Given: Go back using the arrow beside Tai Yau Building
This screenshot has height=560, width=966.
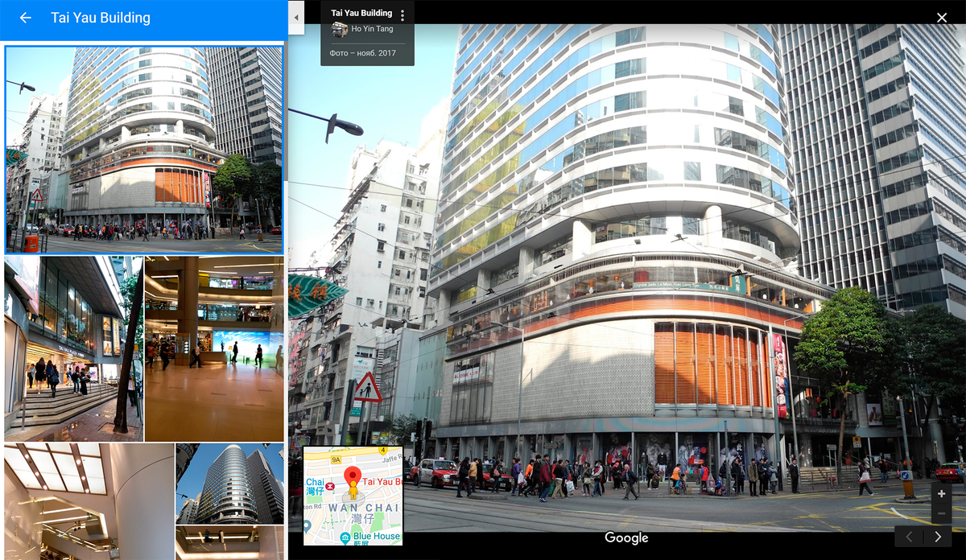Looking at the screenshot, I should click(26, 18).
